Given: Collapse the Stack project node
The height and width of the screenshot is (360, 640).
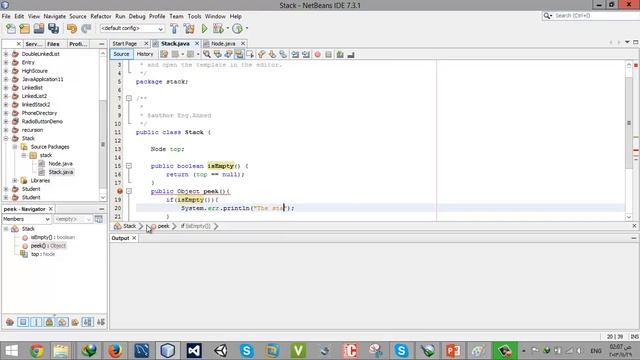Looking at the screenshot, I should (x=6, y=138).
